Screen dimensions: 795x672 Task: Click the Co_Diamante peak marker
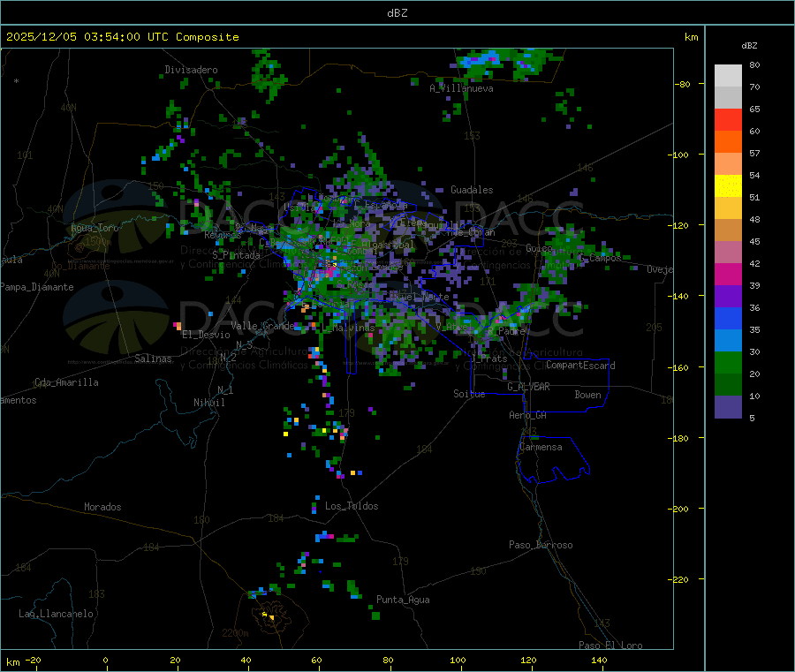(79, 248)
